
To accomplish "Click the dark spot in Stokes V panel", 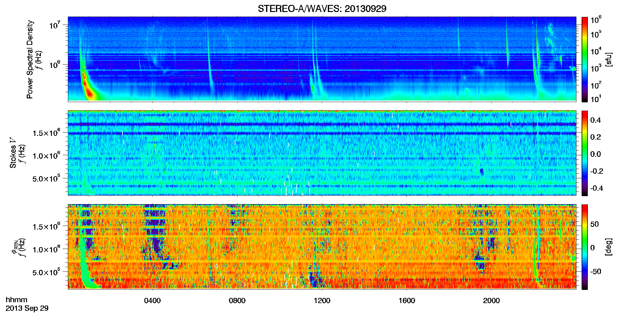I will point(481,172).
